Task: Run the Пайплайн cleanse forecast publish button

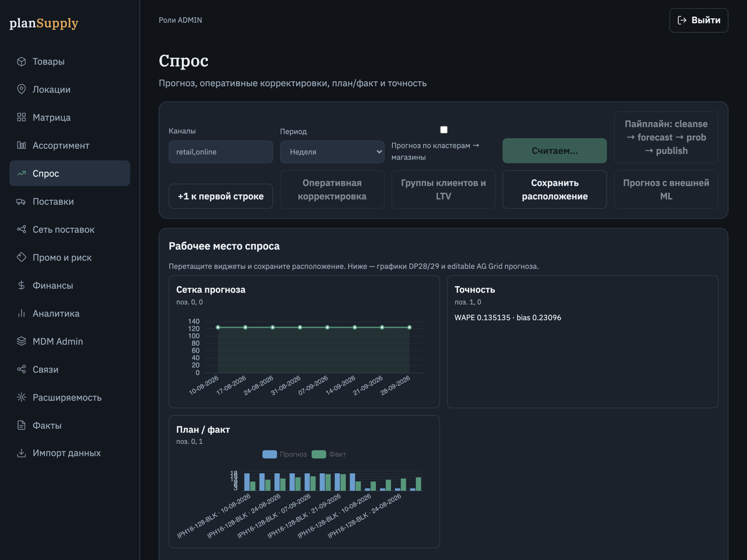Action: coord(666,137)
